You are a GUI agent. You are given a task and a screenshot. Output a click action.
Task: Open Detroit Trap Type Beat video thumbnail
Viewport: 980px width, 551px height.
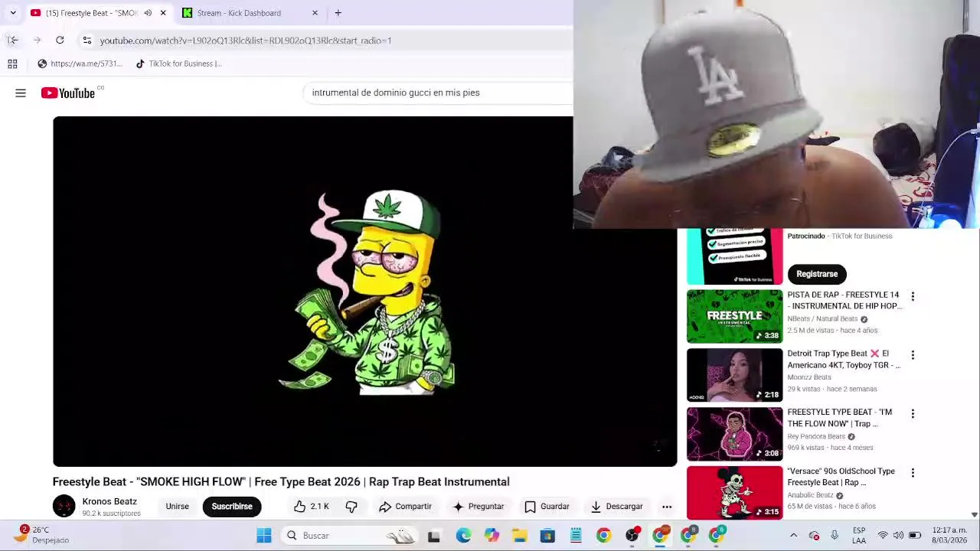pyautogui.click(x=735, y=375)
